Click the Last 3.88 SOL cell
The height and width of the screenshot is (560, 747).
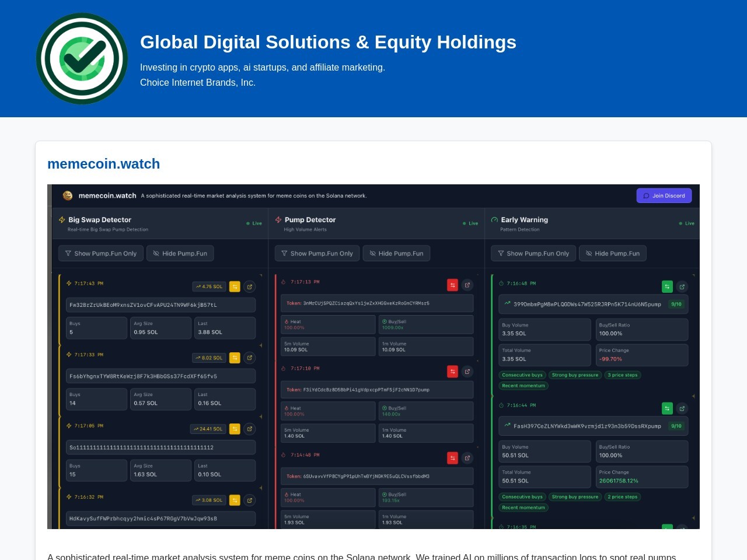[x=225, y=328]
